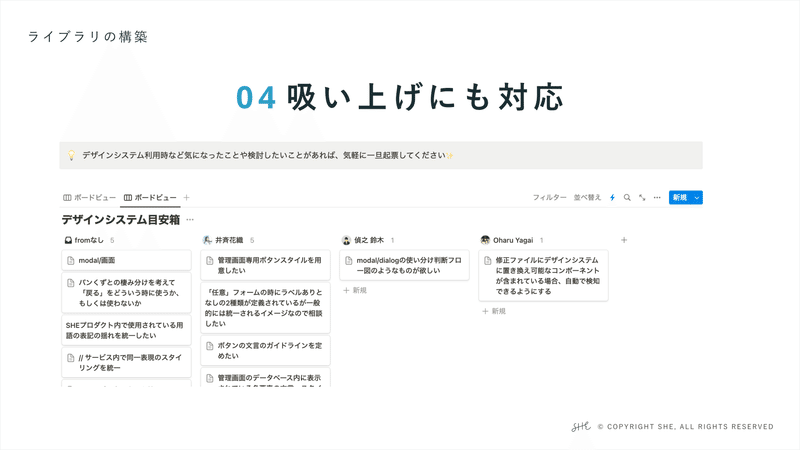Open the フィルター filter option

pyautogui.click(x=549, y=197)
